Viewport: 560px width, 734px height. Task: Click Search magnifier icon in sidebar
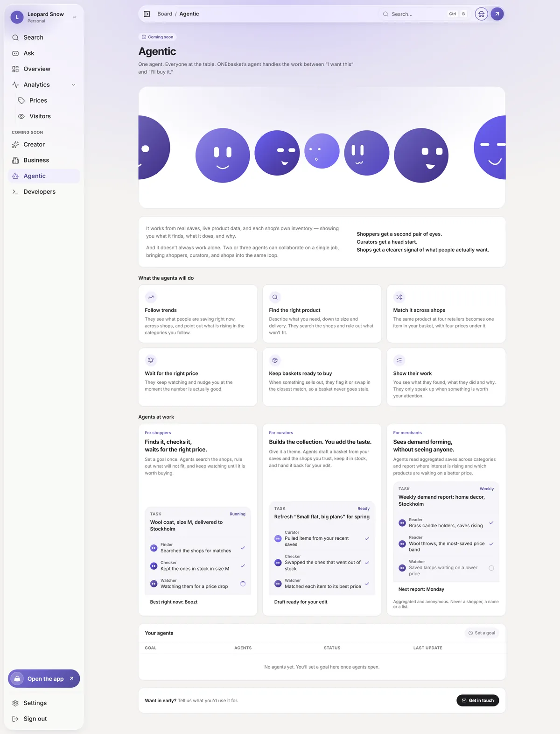15,37
